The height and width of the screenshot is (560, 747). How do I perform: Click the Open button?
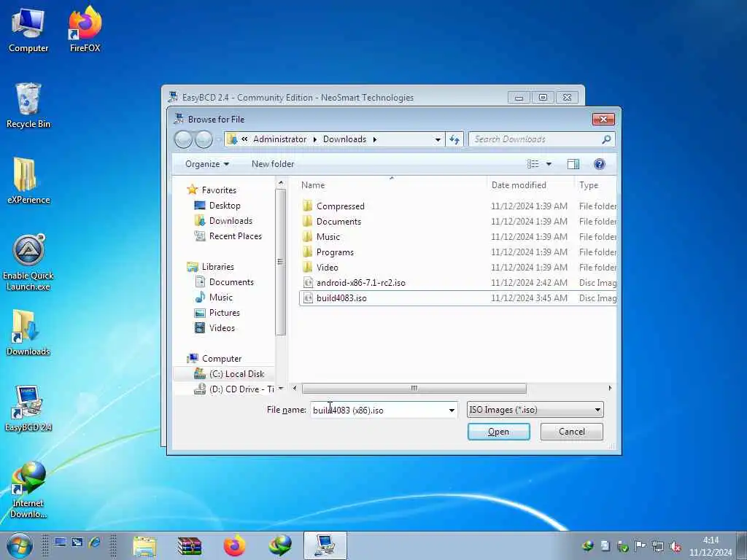coord(498,432)
